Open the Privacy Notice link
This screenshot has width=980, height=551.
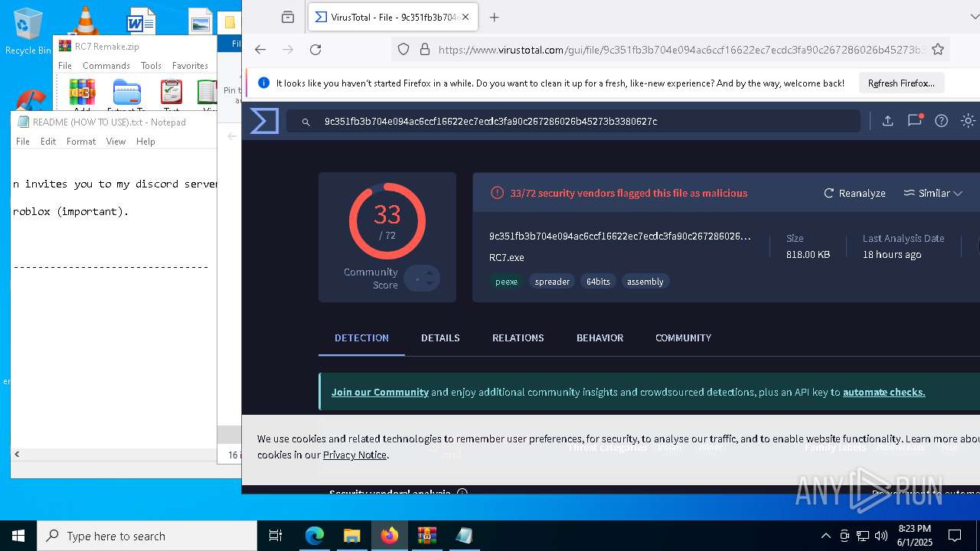[354, 455]
